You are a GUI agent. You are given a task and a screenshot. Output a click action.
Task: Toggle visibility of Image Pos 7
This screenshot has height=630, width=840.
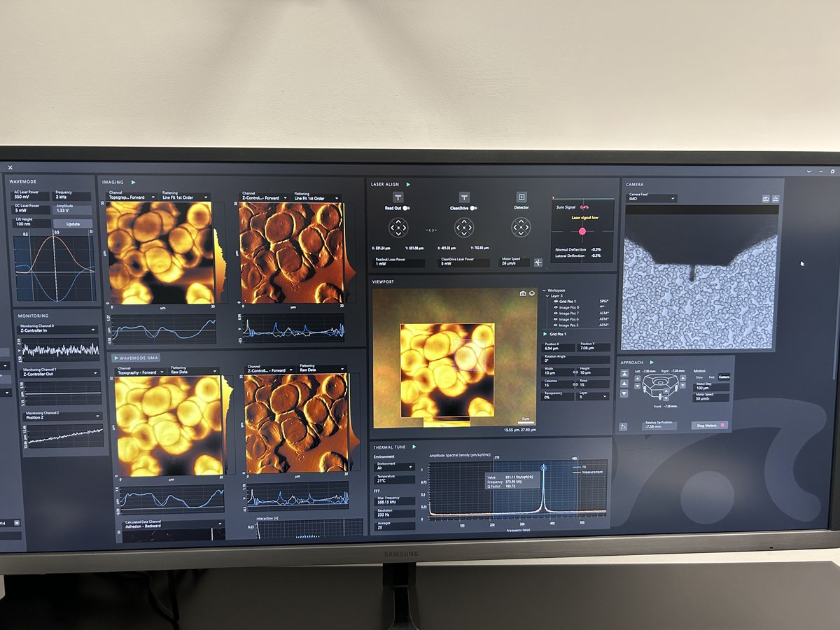click(x=555, y=314)
